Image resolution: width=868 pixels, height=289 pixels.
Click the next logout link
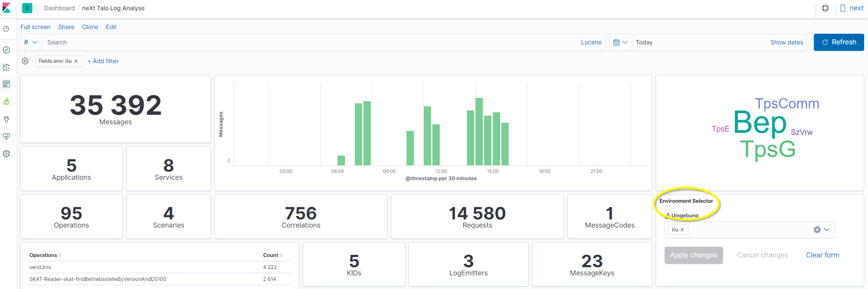pos(852,8)
